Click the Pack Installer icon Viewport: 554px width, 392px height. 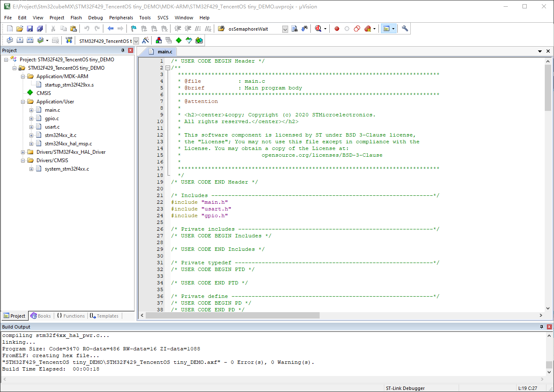(x=199, y=40)
